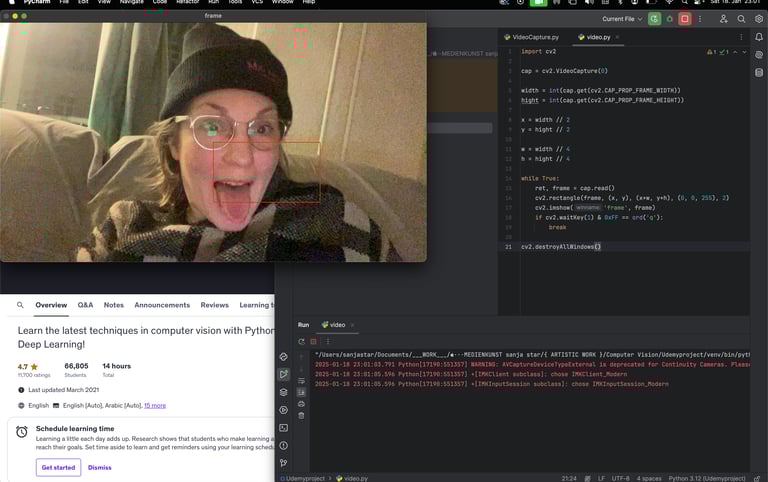768x482 pixels.
Task: Open the UTF-8 encoding selector
Action: 621,479
